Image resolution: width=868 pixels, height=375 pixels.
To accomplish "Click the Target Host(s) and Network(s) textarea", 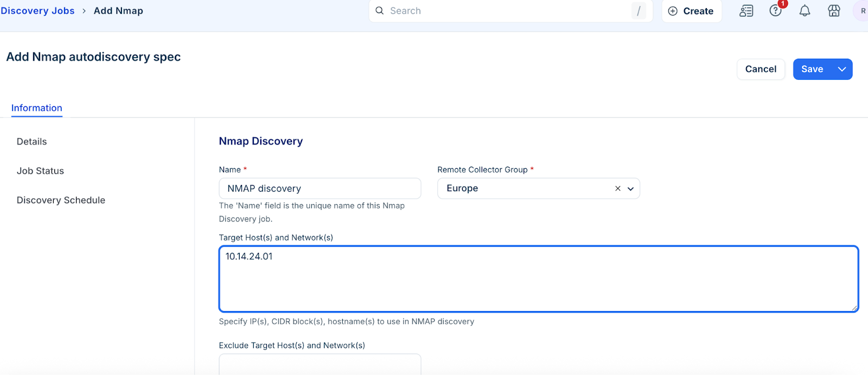I will [x=539, y=279].
